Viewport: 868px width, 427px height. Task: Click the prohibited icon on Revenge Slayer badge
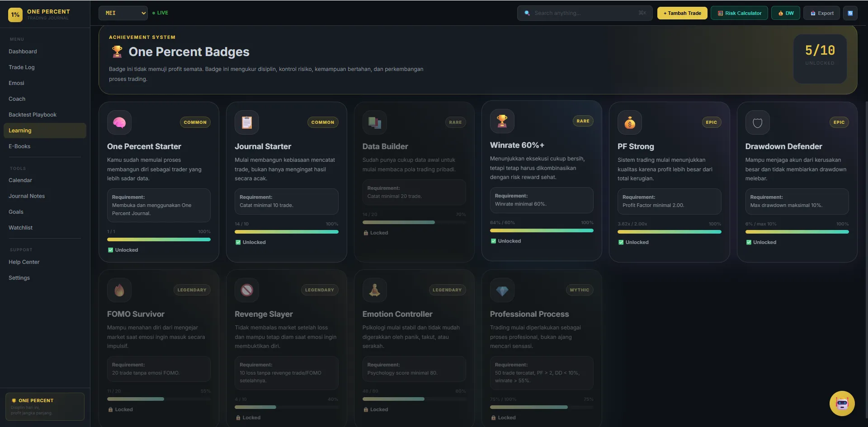point(247,290)
